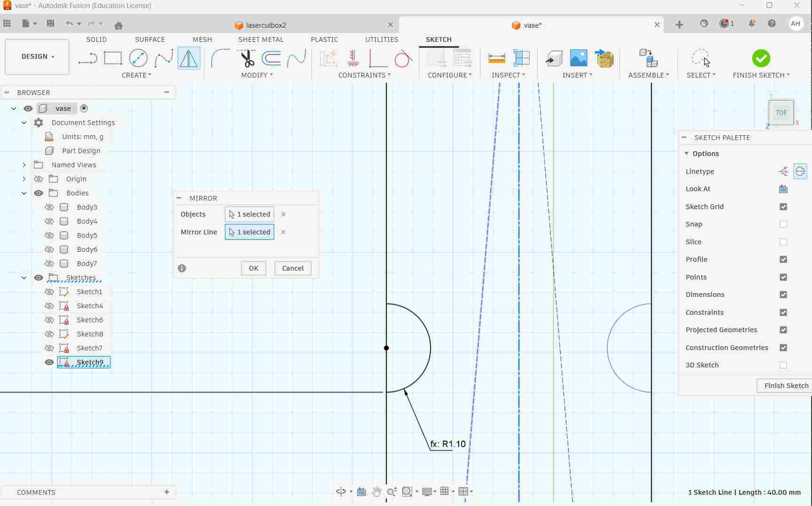Click the Measure tool icon
The image size is (812, 506).
tap(496, 59)
